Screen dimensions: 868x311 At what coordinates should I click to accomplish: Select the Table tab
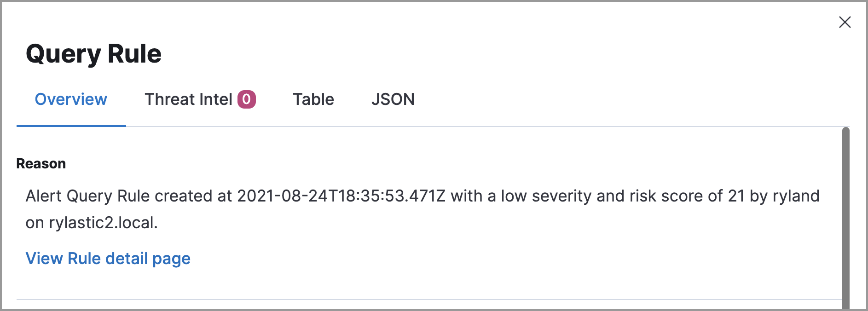313,99
